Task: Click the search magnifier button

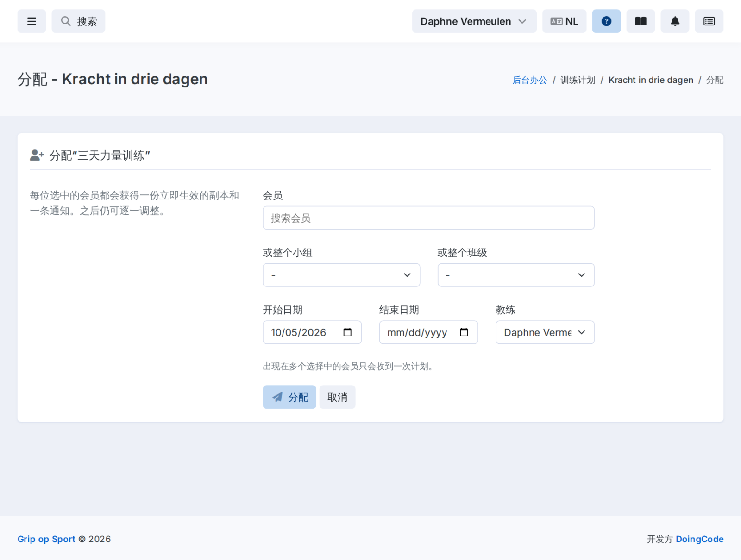Action: point(78,21)
